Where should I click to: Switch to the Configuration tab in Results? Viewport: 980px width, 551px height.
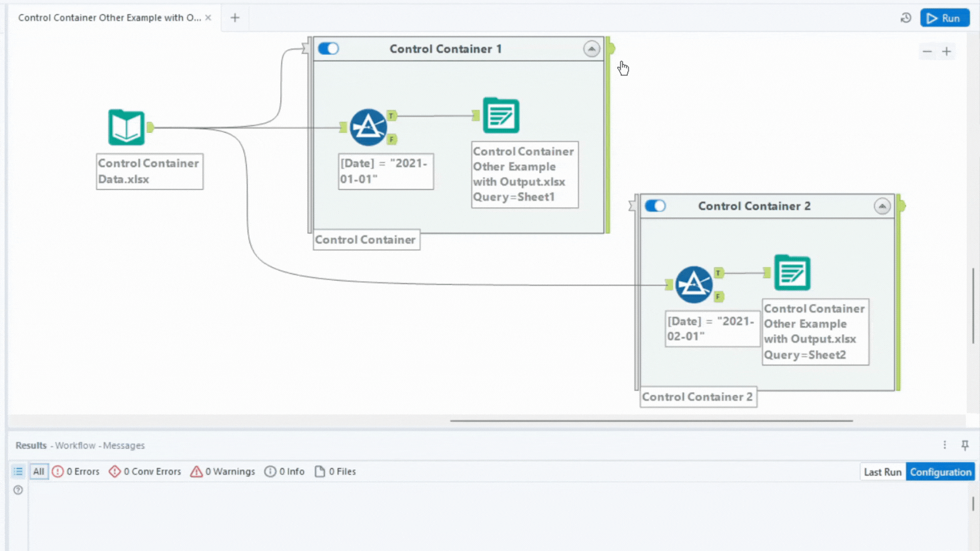(x=941, y=471)
